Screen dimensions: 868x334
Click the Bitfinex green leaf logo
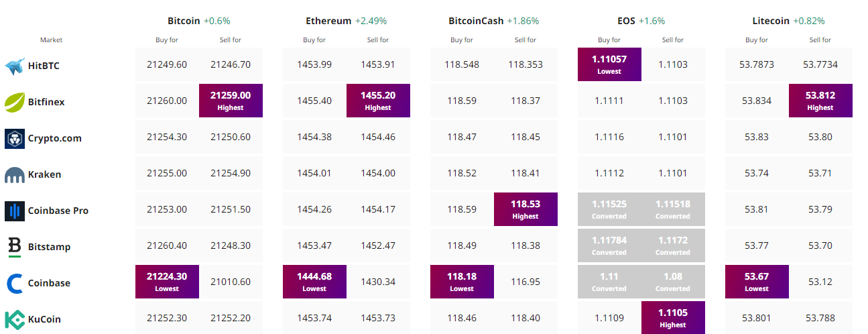click(x=15, y=102)
